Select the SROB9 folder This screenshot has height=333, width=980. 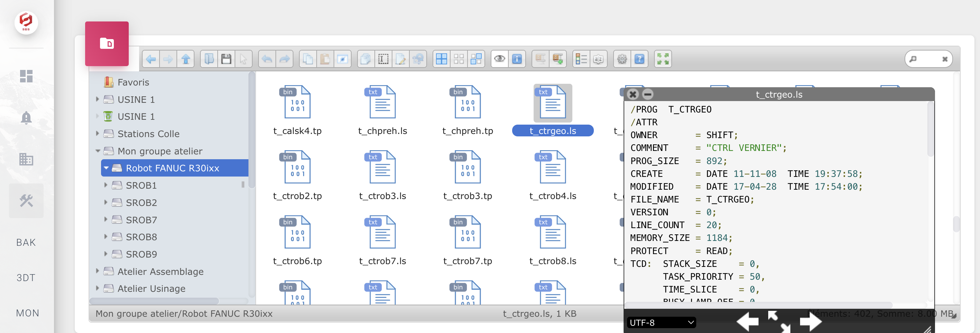click(141, 254)
